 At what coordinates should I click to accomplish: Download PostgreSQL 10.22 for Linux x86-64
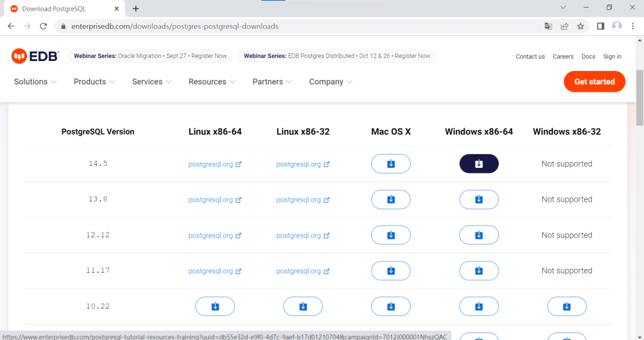[x=215, y=306]
